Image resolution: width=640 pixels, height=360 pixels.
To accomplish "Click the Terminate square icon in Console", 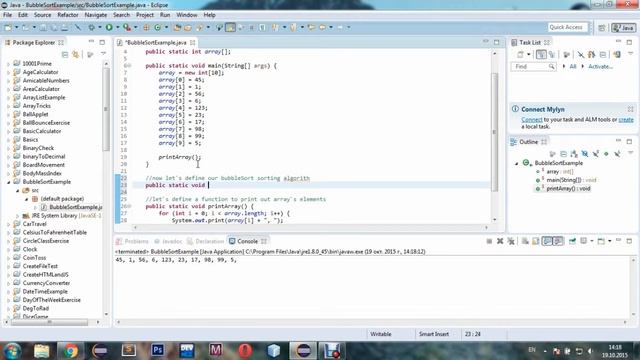I will (489, 241).
